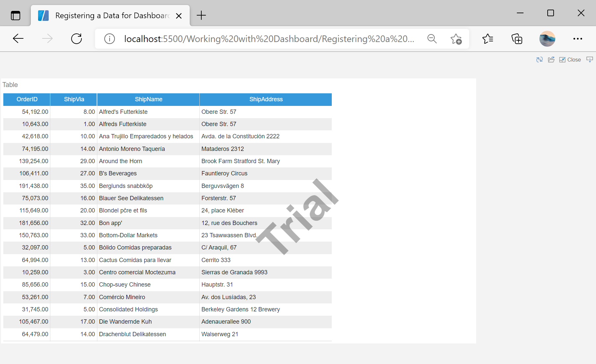Export the dashboard using the download icon
The width and height of the screenshot is (596, 364).
pos(590,60)
